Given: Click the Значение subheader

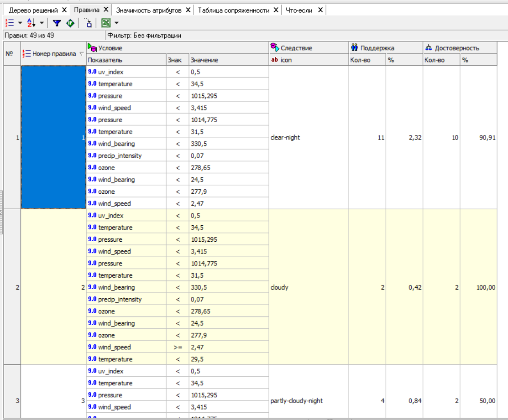Looking at the screenshot, I should 229,60.
